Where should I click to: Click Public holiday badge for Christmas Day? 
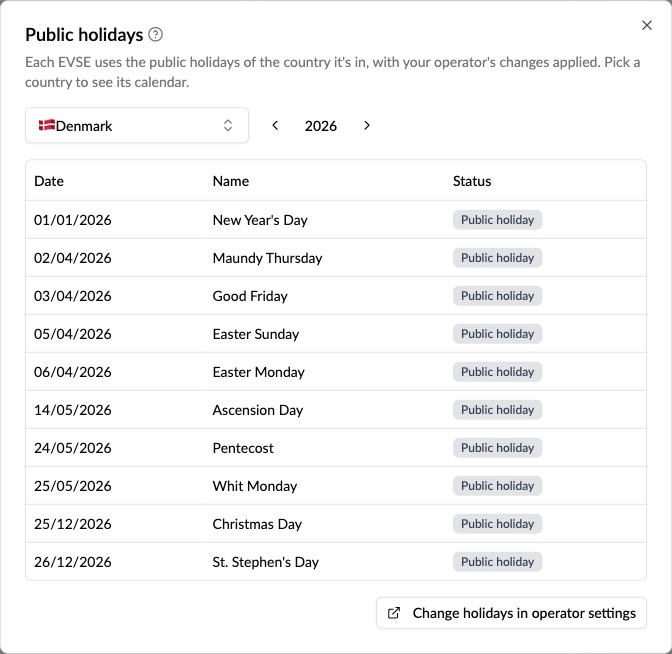click(497, 524)
